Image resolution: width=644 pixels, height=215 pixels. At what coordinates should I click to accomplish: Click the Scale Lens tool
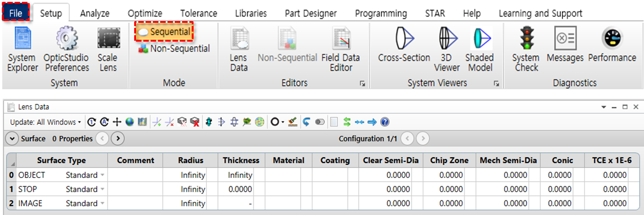108,49
